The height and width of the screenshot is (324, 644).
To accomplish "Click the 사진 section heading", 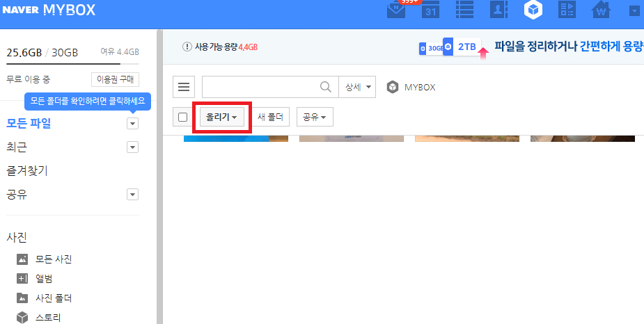I will click(x=17, y=237).
